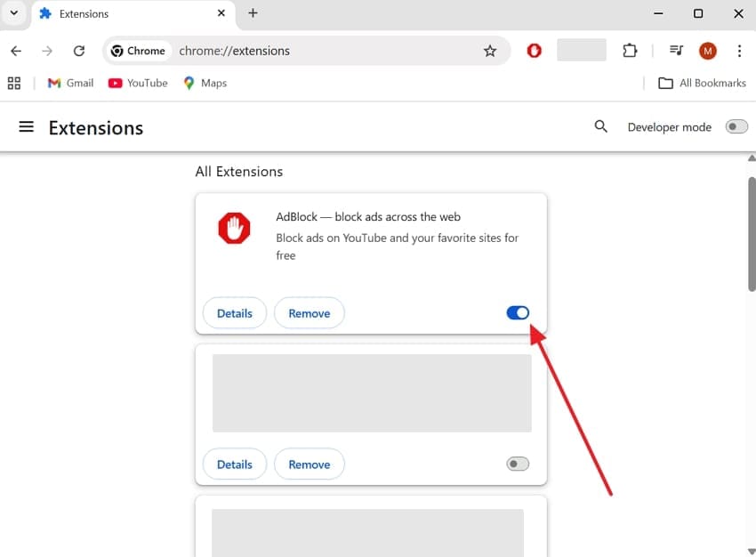The image size is (756, 557).
Task: Turn on Developer mode
Action: (736, 126)
